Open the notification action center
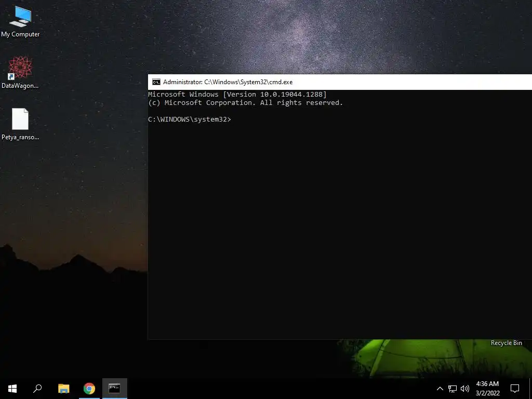This screenshot has width=532, height=399. [515, 389]
